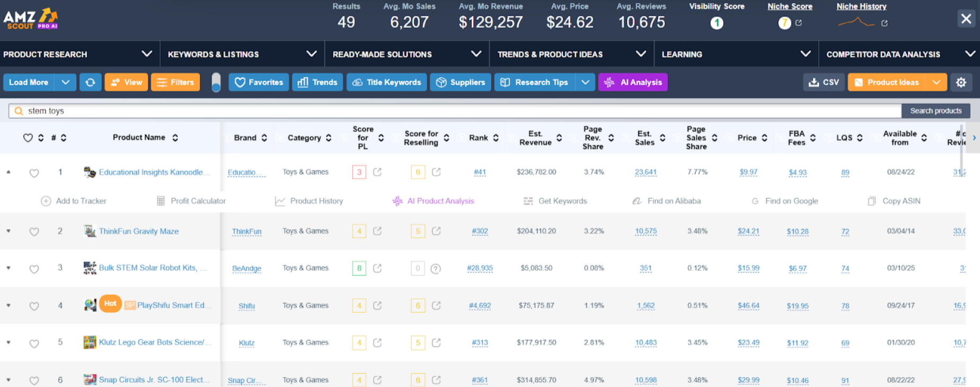Click the AMZ Scout PRO AI logo

point(31,19)
